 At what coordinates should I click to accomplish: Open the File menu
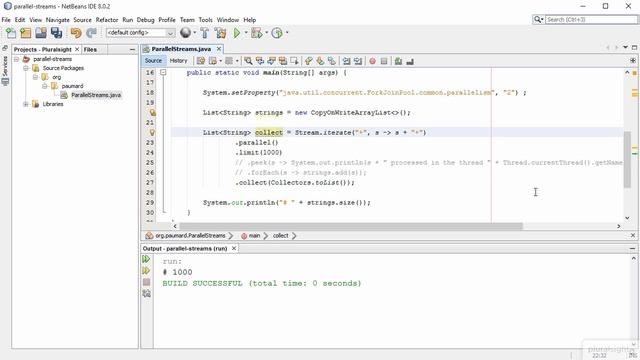6,20
